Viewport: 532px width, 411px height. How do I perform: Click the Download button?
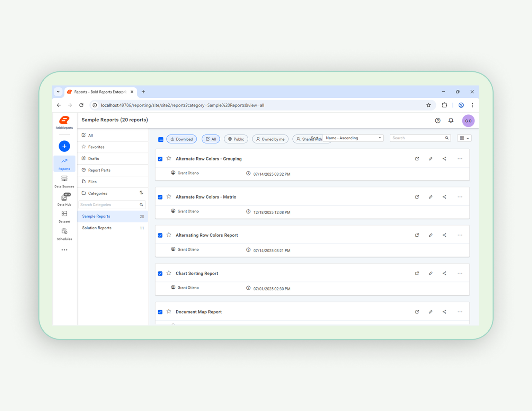pos(181,139)
